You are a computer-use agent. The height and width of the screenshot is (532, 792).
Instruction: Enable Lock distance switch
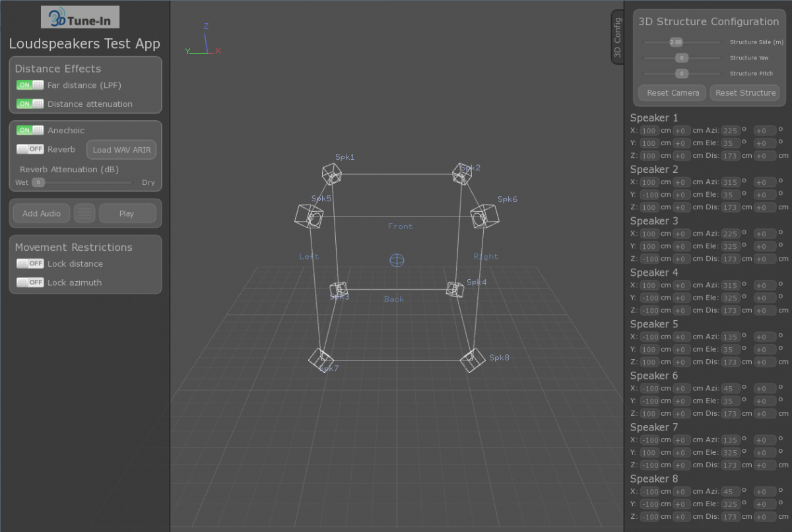coord(30,263)
